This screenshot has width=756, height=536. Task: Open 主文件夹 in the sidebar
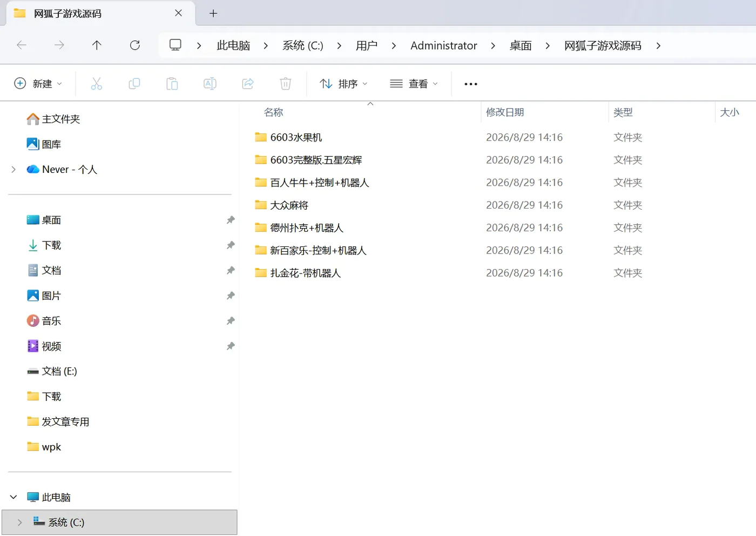click(53, 119)
